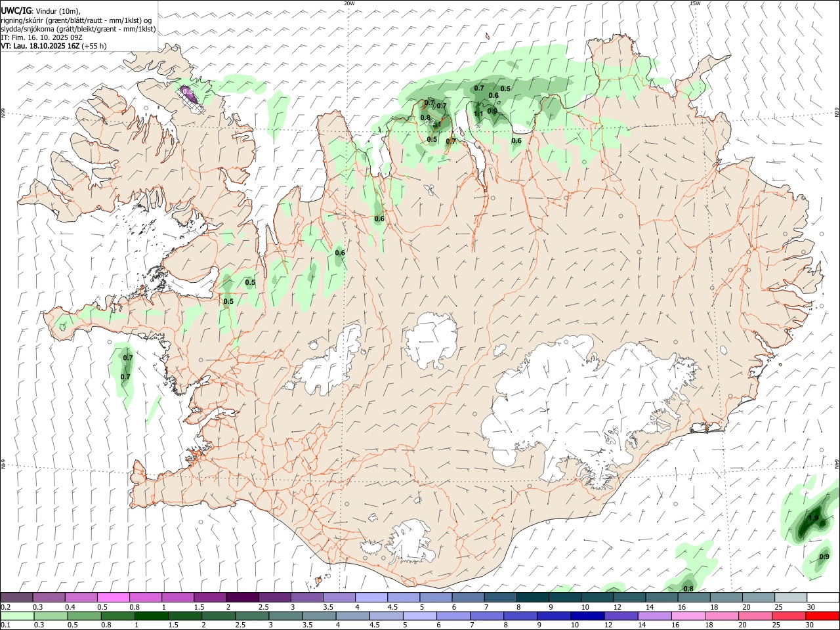Click the 0.9 value below the 1.9 label
Screen dimensions: 840x630
pos(824,556)
